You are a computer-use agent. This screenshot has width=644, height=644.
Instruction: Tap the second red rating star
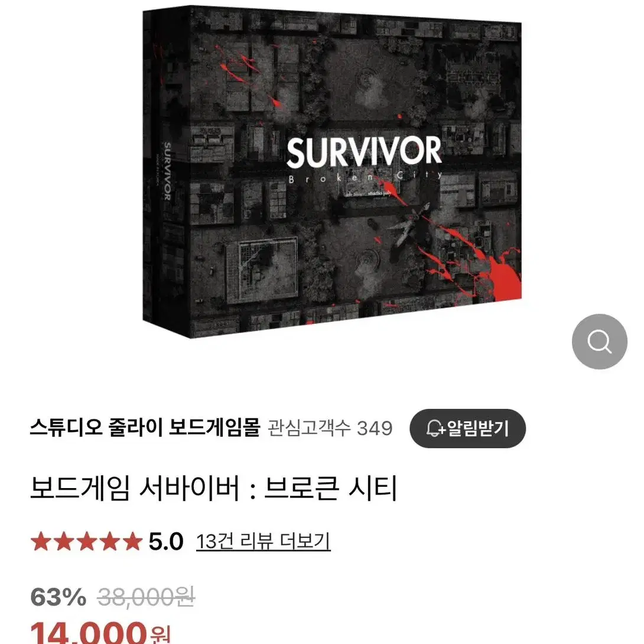tap(64, 541)
